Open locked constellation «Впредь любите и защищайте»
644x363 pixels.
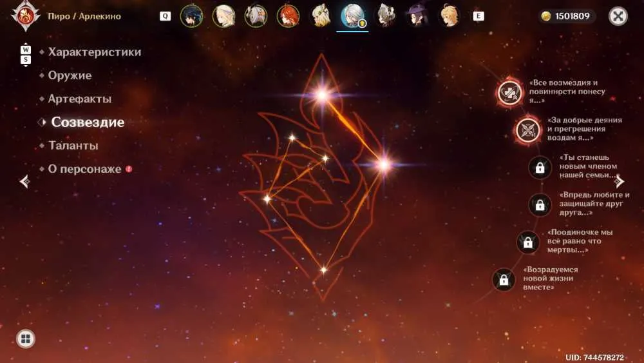click(x=540, y=204)
